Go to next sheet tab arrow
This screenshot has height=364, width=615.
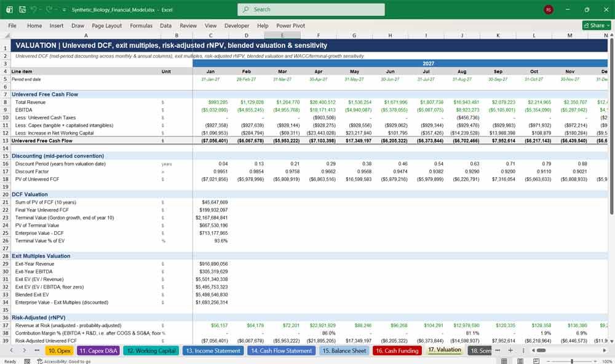click(25, 350)
